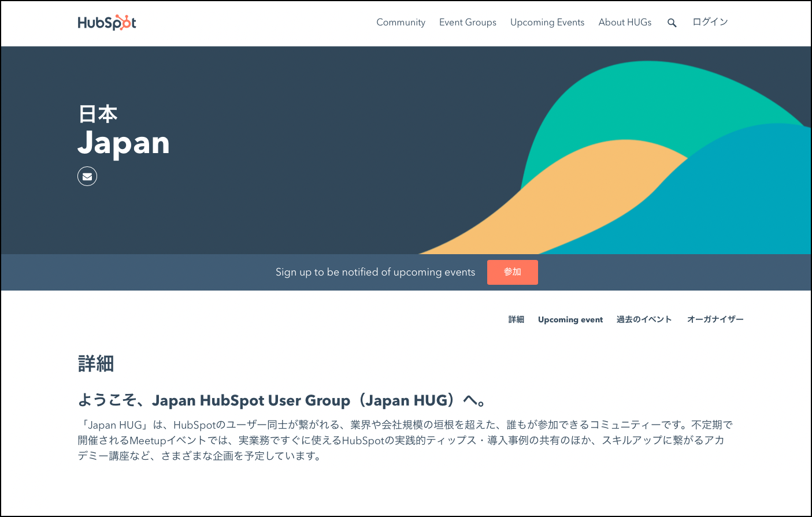Jump to 詳細 section tab
812x517 pixels.
point(516,319)
